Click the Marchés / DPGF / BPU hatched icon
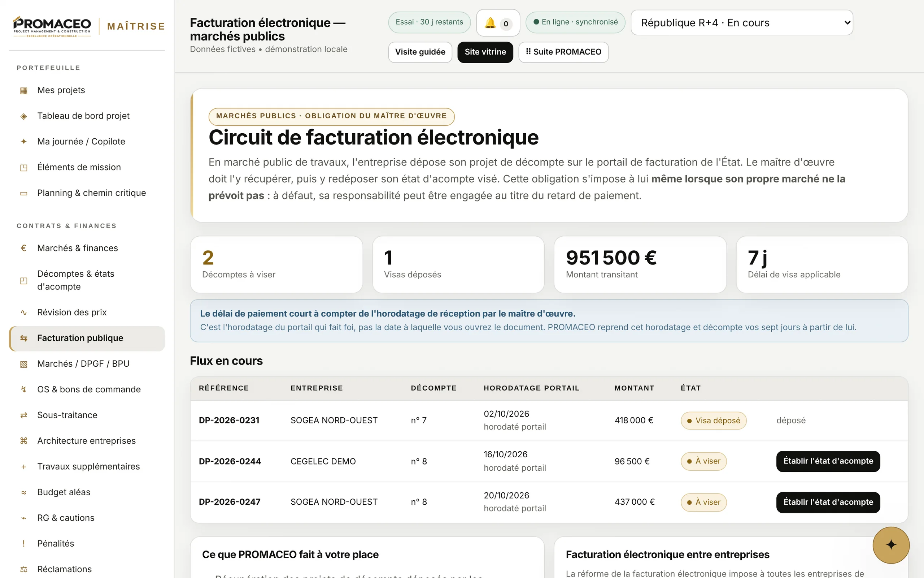Viewport: 924px width, 578px height. click(x=24, y=364)
